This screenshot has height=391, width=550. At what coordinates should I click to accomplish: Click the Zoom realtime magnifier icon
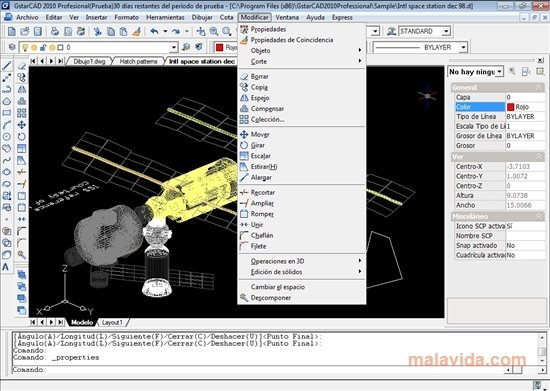click(214, 32)
